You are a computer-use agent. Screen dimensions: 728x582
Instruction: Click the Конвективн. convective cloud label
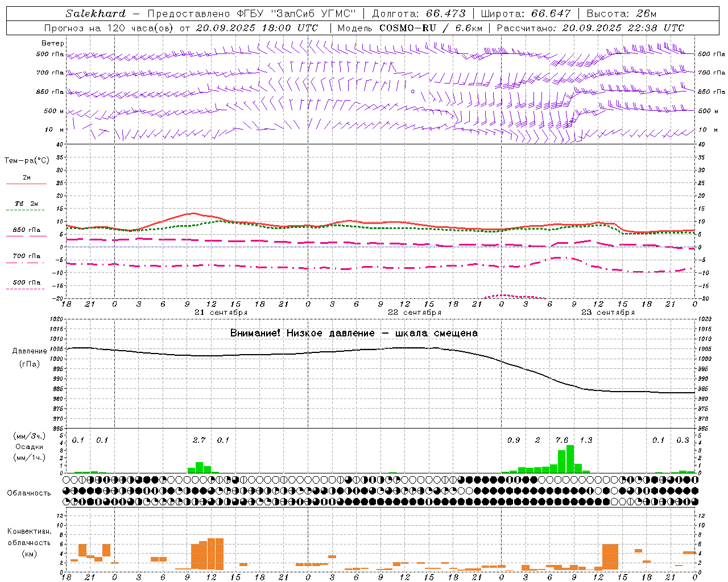30,531
